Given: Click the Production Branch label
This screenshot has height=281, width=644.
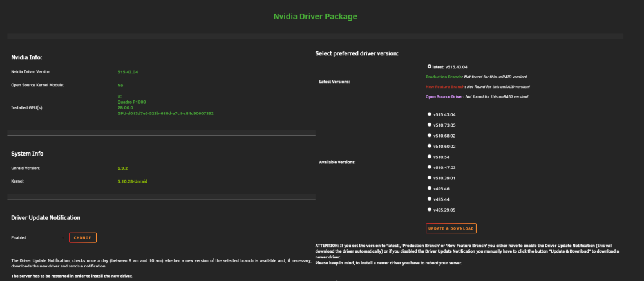Looking at the screenshot, I should pos(444,77).
